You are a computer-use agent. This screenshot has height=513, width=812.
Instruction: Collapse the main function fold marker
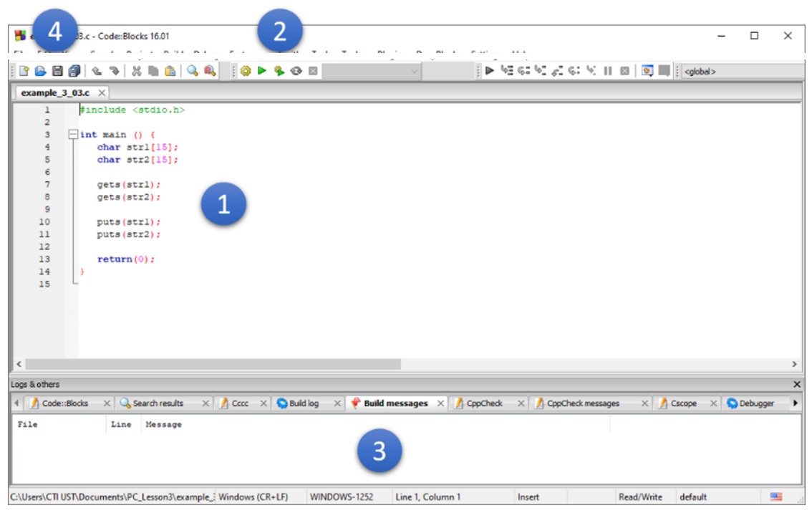tap(72, 135)
